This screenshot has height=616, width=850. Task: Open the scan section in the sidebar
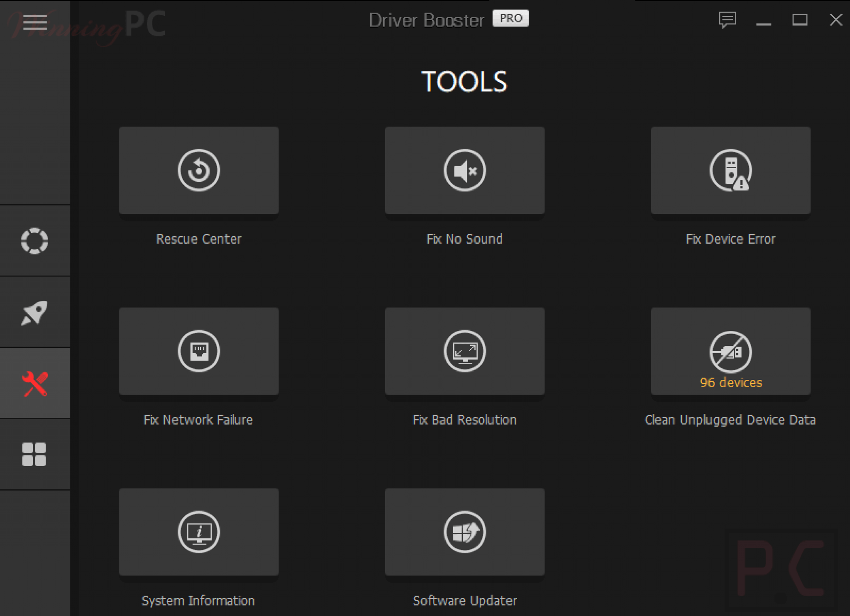[x=34, y=241]
